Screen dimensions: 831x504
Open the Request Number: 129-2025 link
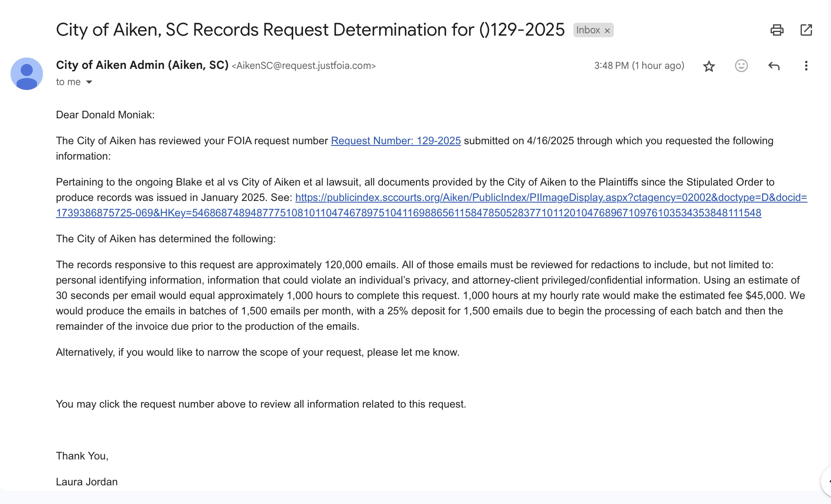coord(395,141)
